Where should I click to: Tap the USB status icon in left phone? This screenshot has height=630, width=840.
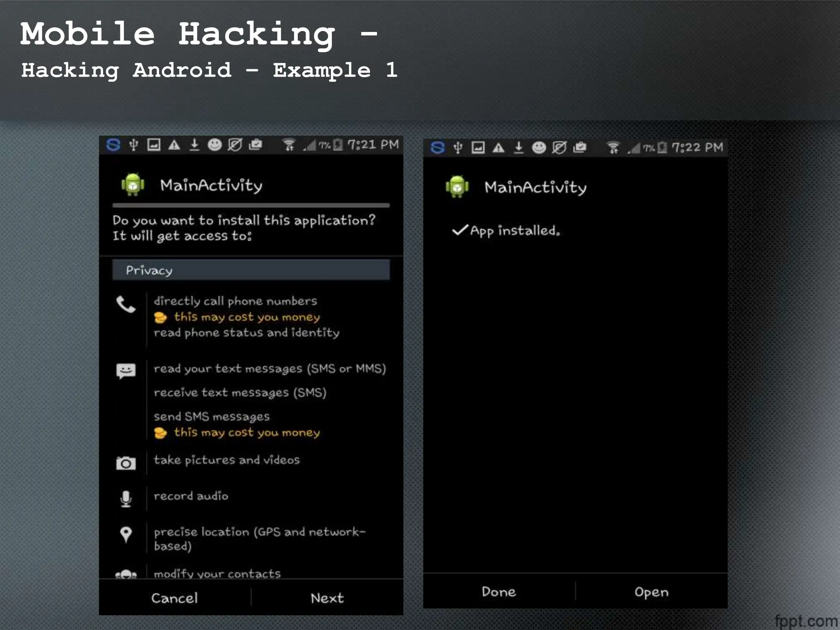[133, 145]
